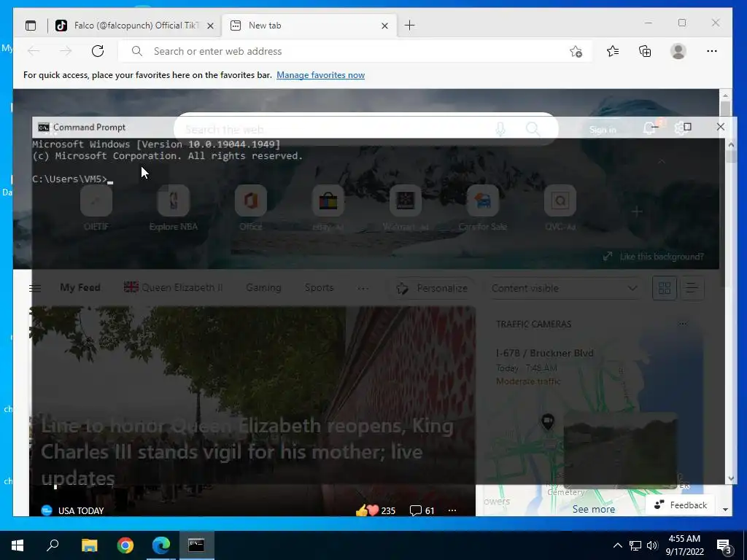
Task: Switch to the Falco TikTok tab
Action: (x=136, y=26)
